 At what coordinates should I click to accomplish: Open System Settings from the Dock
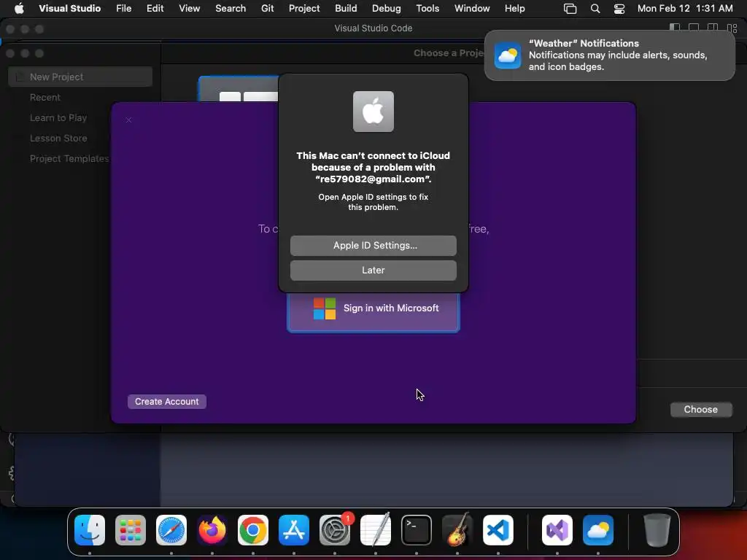(x=335, y=530)
